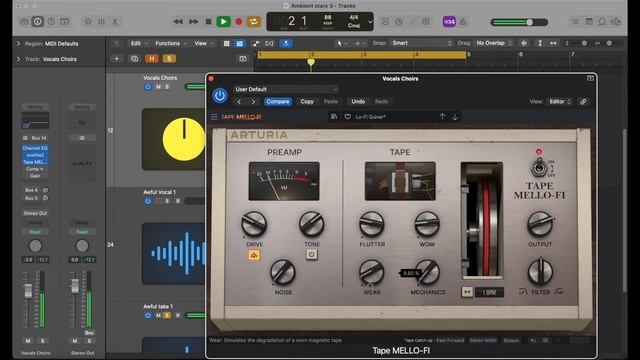Click the green Play button
The width and height of the screenshot is (640, 360).
pyautogui.click(x=223, y=22)
